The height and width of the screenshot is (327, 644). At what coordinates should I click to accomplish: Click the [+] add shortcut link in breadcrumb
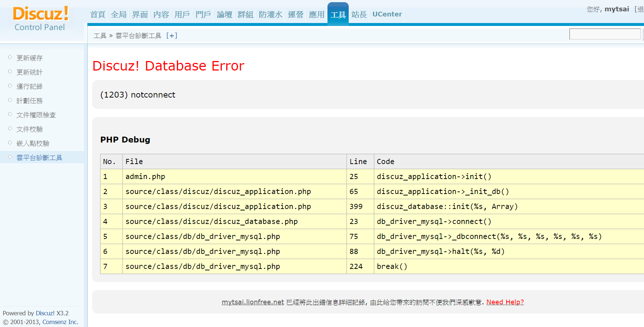[171, 35]
